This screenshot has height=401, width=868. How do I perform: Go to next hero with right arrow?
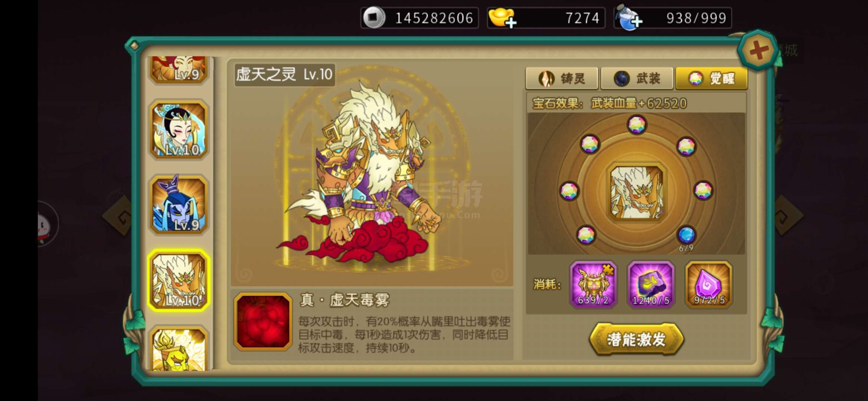pyautogui.click(x=789, y=215)
